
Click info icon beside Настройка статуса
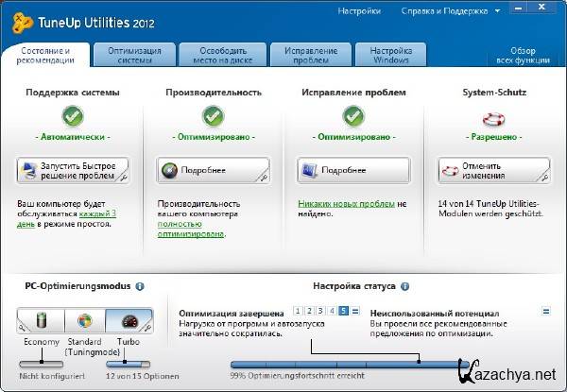click(x=404, y=285)
